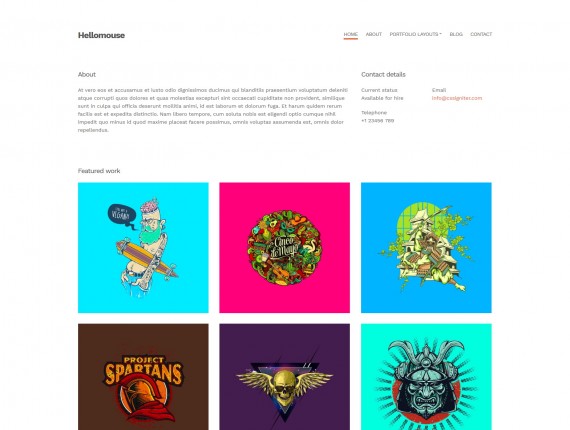Open the samurai mask illustration thumbnail
570x430 pixels.
click(426, 377)
